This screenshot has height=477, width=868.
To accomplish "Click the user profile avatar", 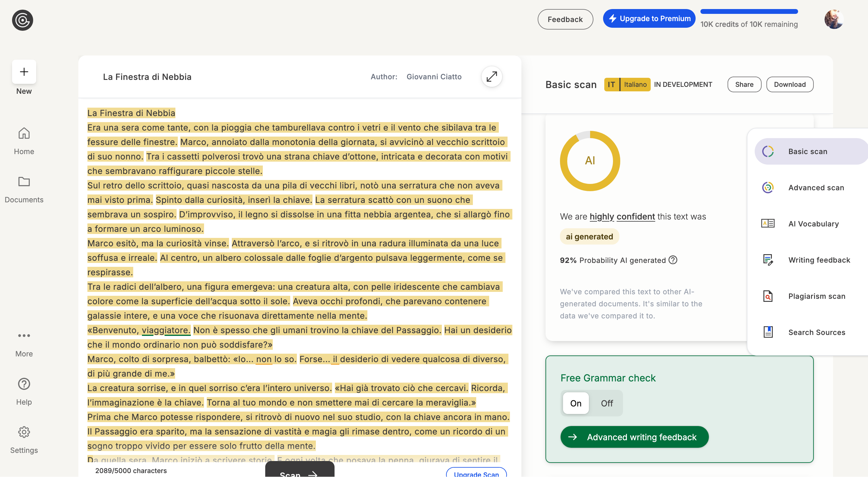I will 834,19.
